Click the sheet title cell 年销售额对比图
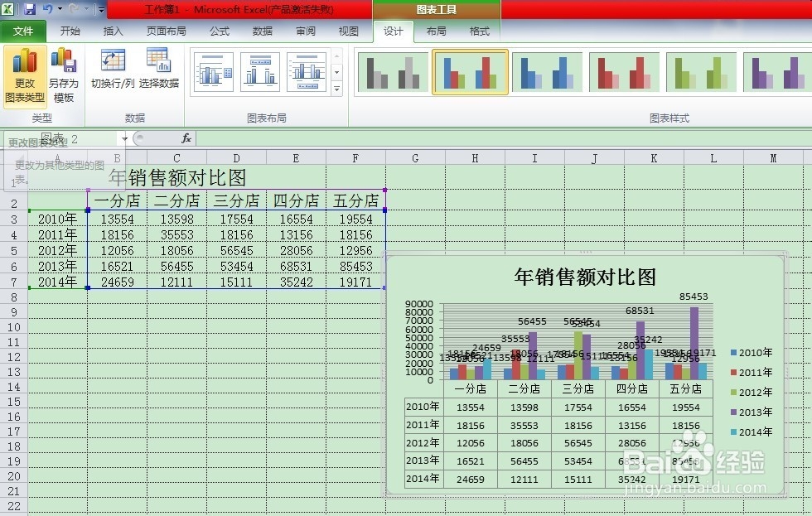 (x=177, y=177)
